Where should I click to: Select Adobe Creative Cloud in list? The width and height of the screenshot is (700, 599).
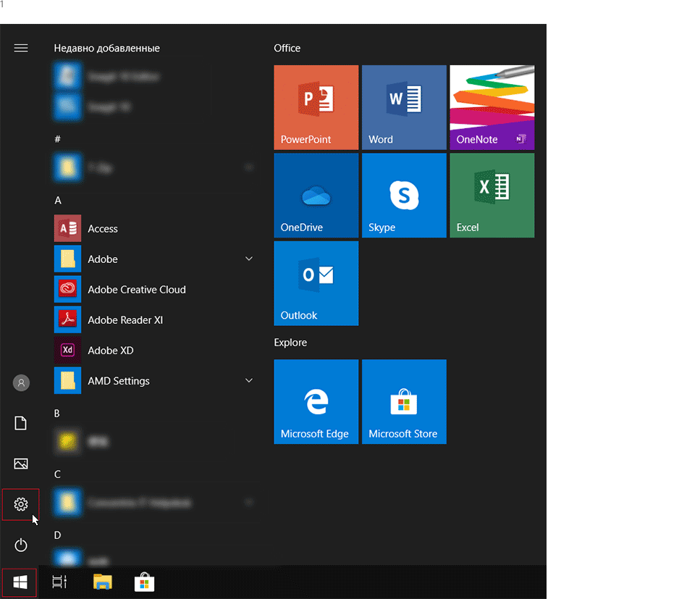click(136, 289)
